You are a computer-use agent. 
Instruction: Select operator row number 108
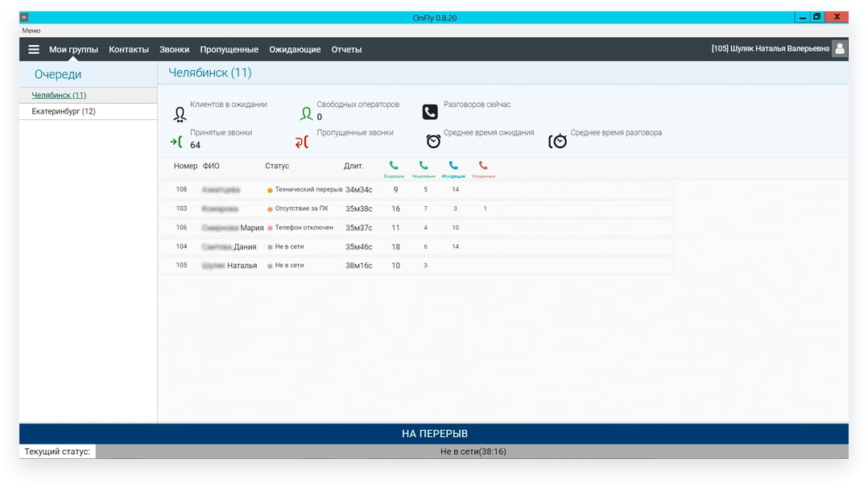(x=416, y=189)
